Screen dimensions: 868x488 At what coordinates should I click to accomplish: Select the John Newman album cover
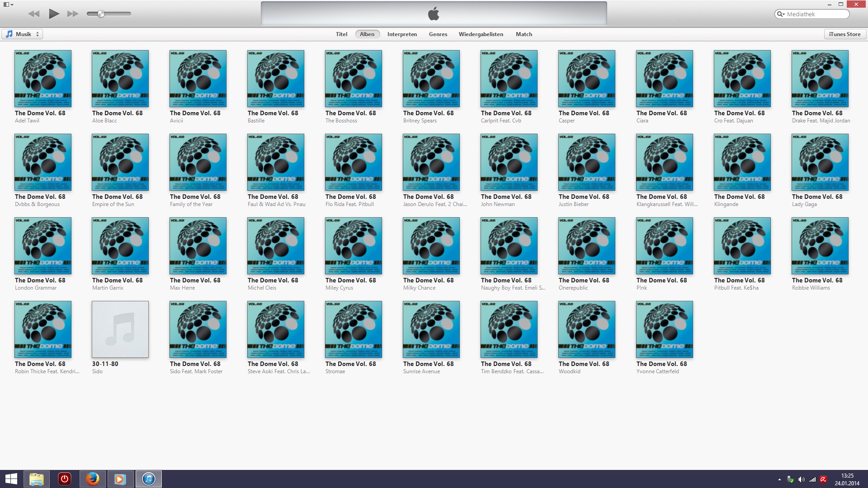(509, 162)
